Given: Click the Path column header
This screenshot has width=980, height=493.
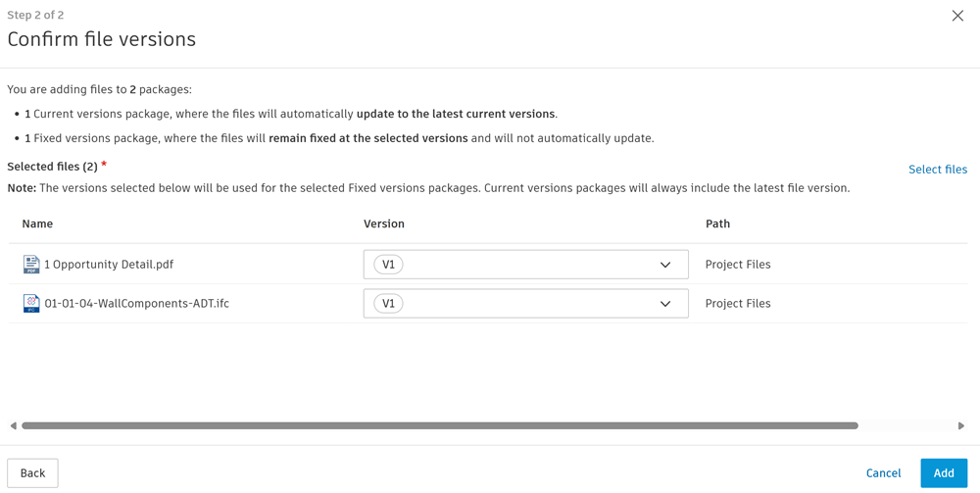Looking at the screenshot, I should pyautogui.click(x=717, y=223).
